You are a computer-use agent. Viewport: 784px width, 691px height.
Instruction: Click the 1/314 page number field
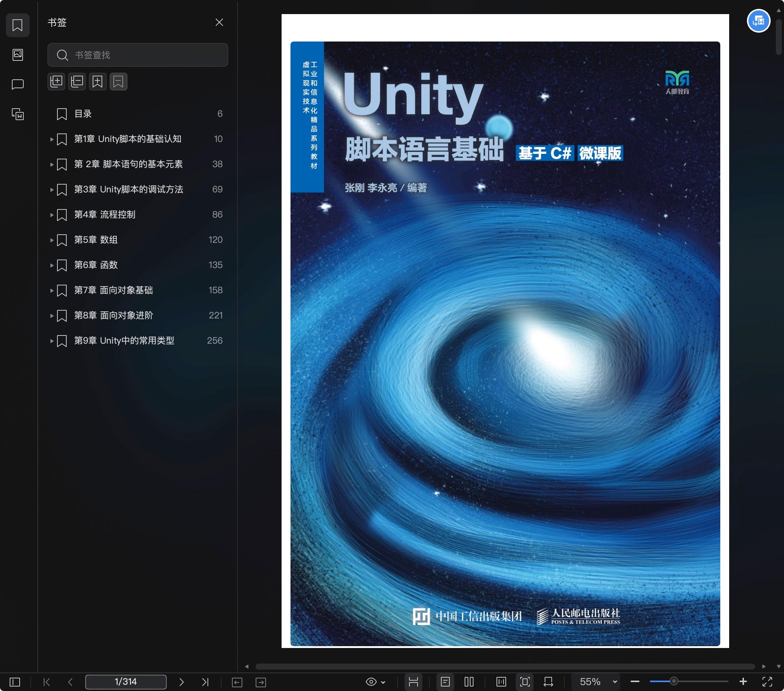126,682
